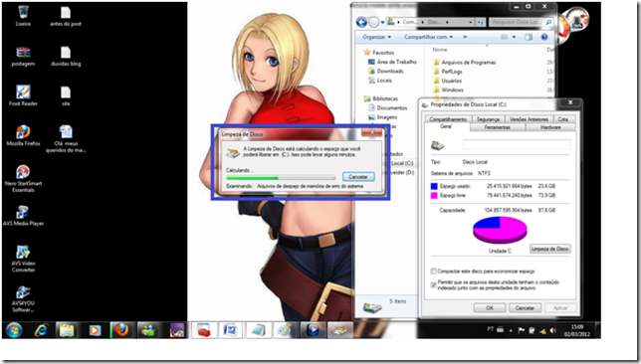Open the Paint taskbar button

click(x=285, y=330)
